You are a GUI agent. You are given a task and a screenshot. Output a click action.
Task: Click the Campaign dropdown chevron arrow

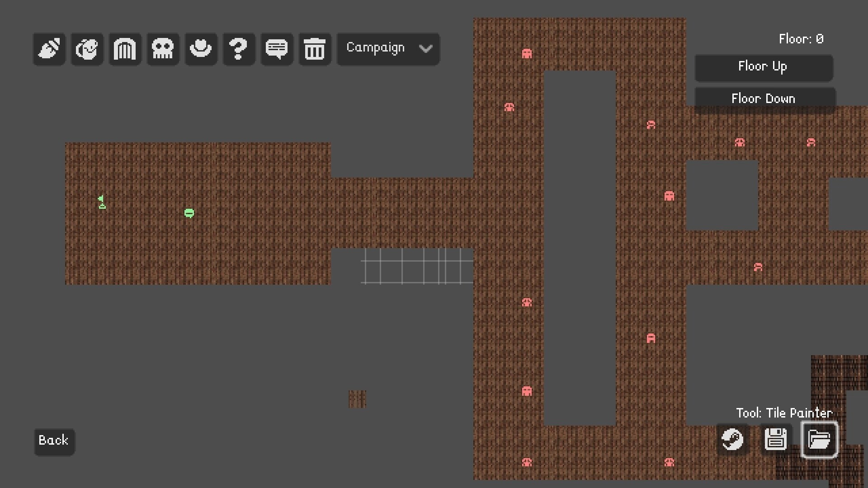[x=426, y=48]
